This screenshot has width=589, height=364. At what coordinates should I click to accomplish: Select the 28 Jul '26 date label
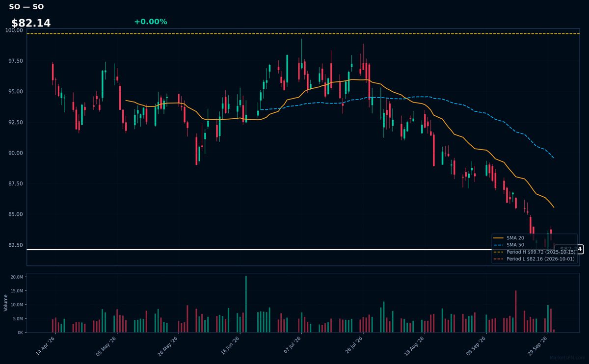click(352, 346)
